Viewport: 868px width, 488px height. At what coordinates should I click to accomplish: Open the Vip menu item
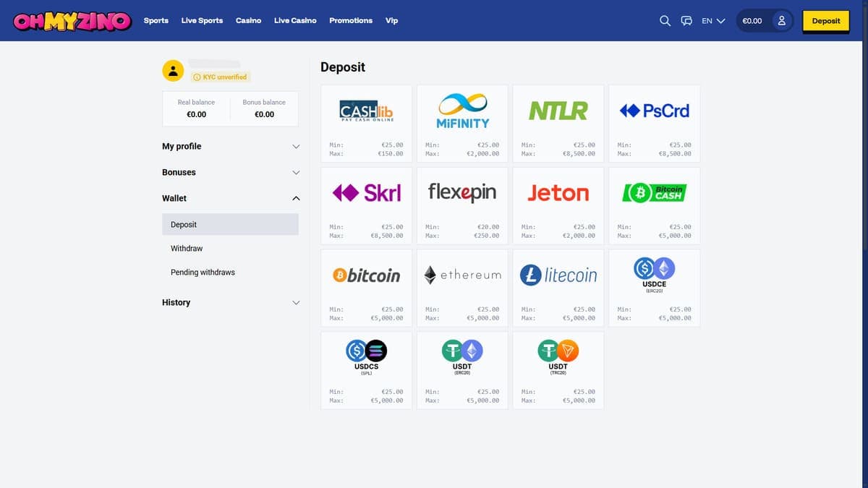click(391, 20)
